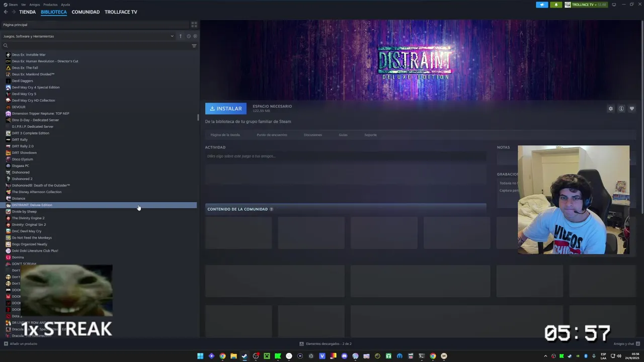Go back with the left arrow button

(6, 12)
